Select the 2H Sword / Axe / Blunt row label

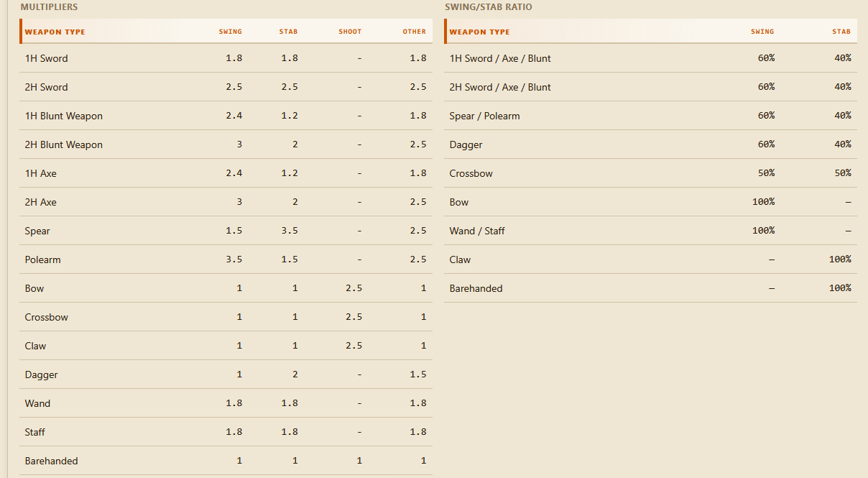500,87
